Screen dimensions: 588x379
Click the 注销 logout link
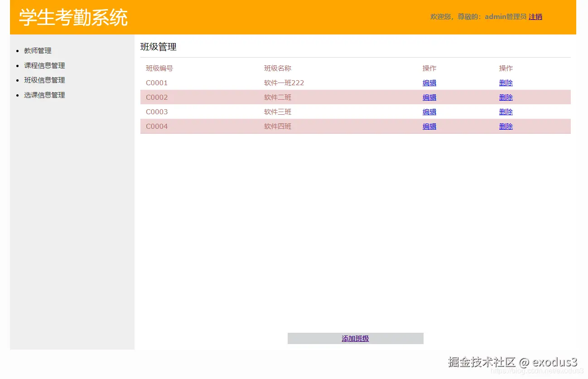click(535, 17)
